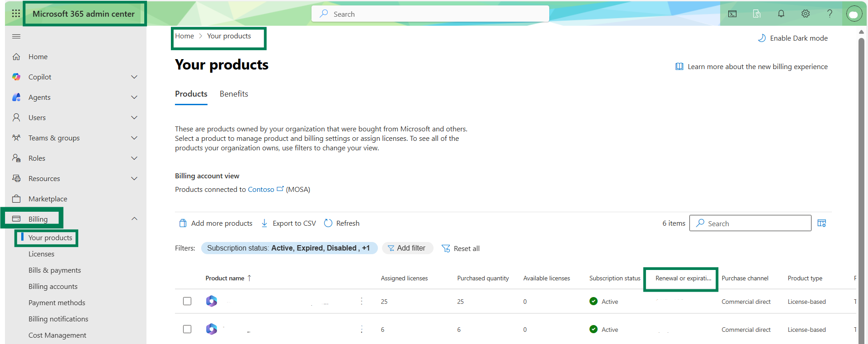
Task: Open Marketplace in the sidebar
Action: pos(47,199)
